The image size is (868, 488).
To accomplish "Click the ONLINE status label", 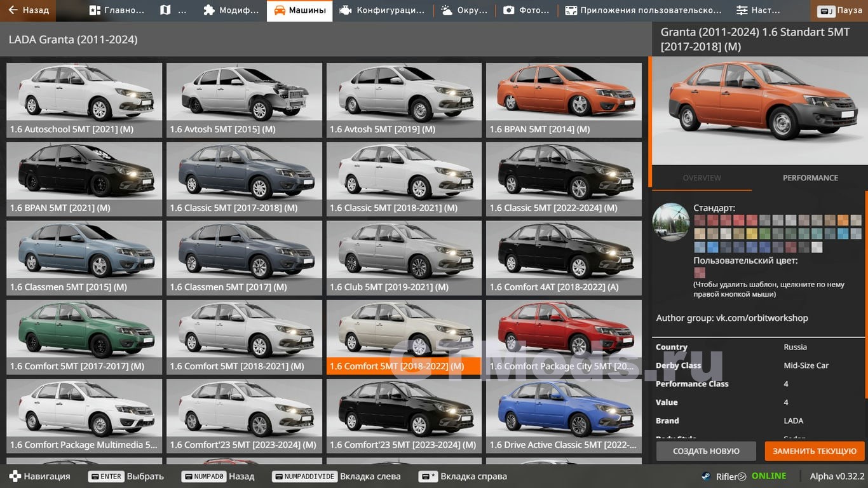I will [x=769, y=476].
